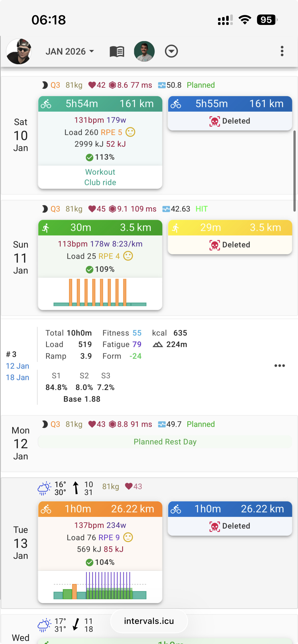Tap the running icon on 30m run
This screenshot has height=644, width=298.
[x=46, y=228]
